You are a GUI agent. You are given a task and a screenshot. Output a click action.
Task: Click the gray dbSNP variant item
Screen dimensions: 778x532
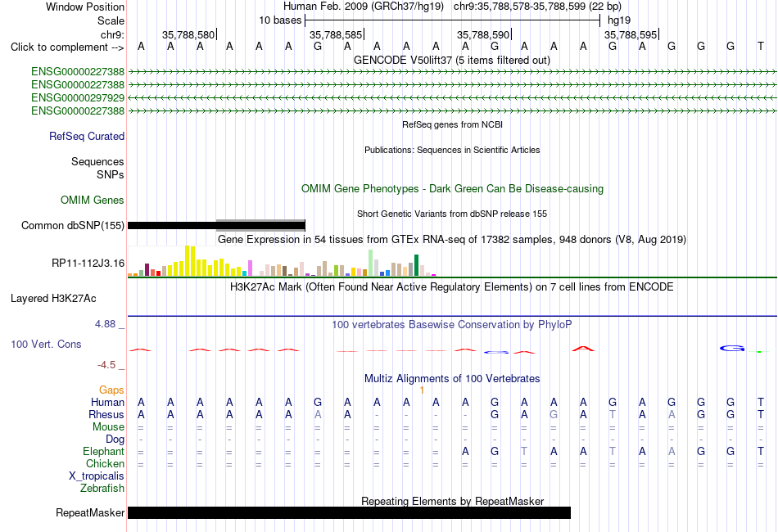(x=260, y=226)
